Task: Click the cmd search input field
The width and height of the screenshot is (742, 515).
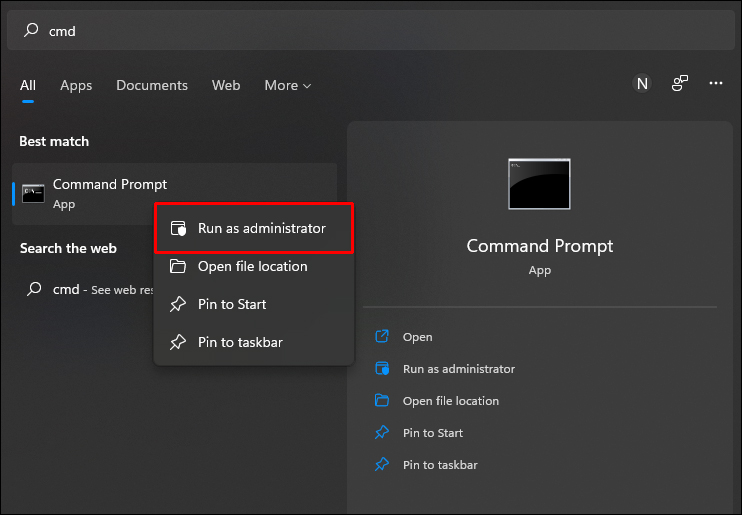Action: click(370, 31)
